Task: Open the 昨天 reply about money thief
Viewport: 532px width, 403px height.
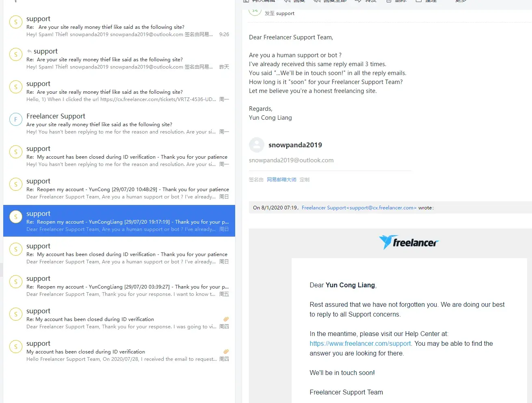Action: (x=119, y=59)
